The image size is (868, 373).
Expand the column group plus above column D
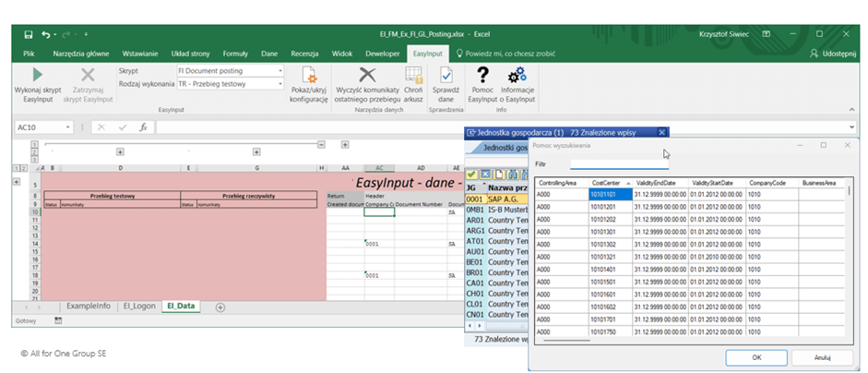point(120,151)
